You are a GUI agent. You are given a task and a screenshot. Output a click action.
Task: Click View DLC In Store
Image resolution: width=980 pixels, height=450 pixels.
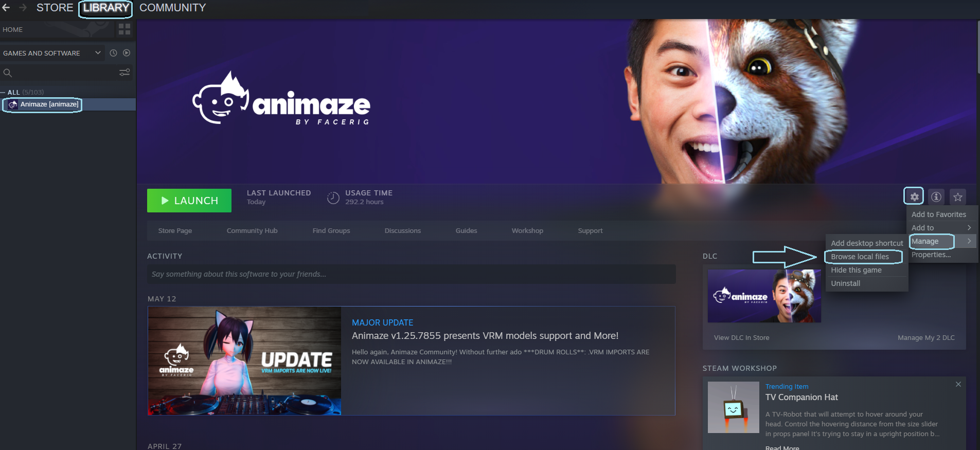742,337
